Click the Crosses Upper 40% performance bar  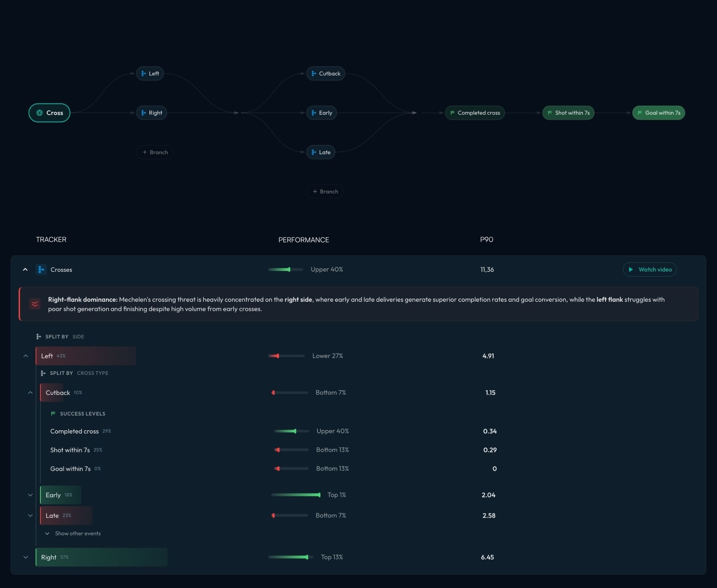tap(286, 270)
